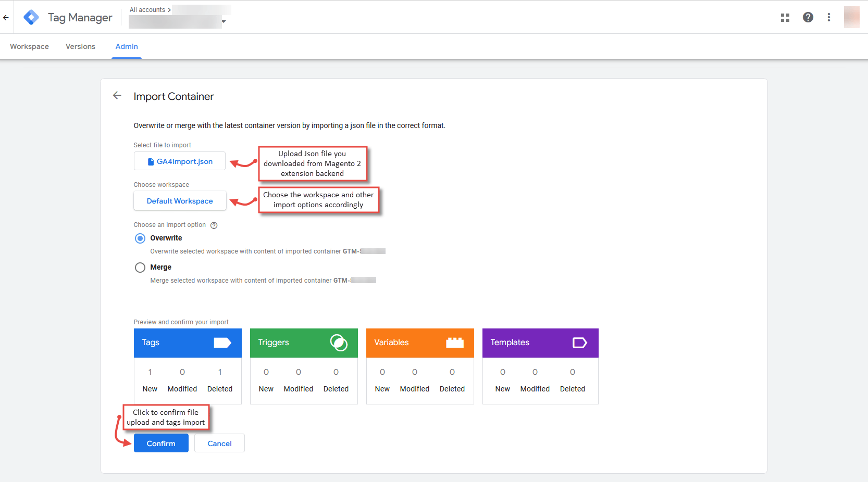Click the Triggers New count
The width and height of the screenshot is (868, 482).
[x=266, y=372]
